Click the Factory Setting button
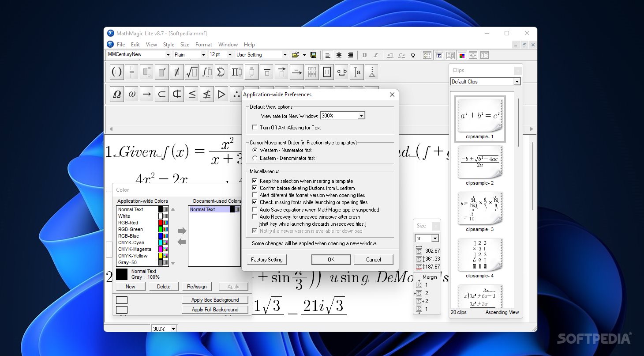This screenshot has width=644, height=356. click(x=267, y=259)
